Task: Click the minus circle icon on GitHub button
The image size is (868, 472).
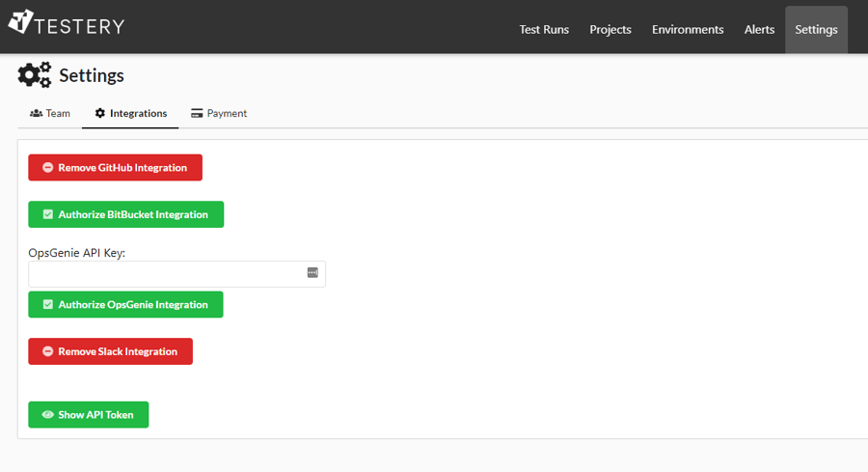Action: point(48,167)
